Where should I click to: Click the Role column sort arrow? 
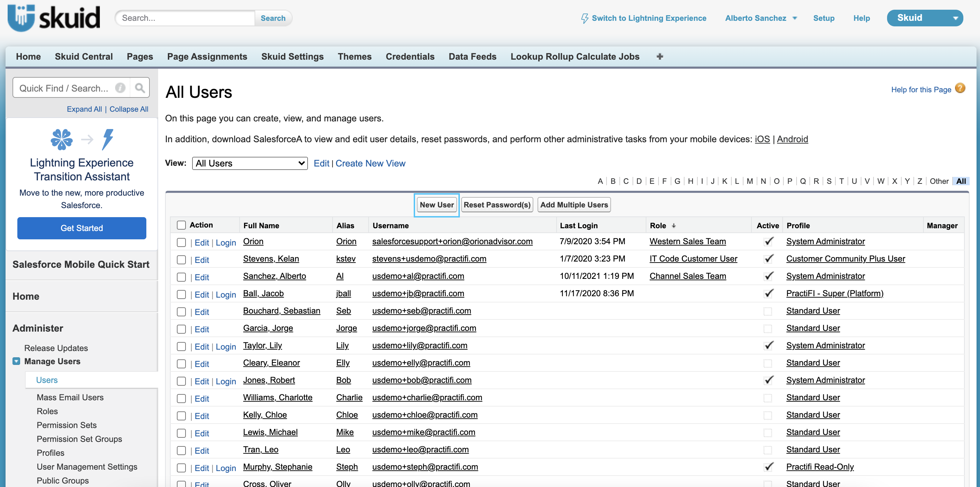674,225
